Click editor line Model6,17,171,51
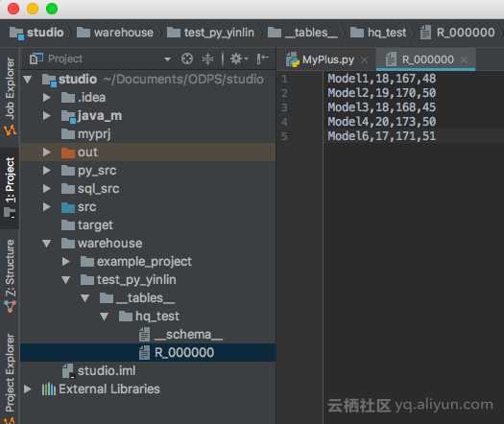The width and height of the screenshot is (504, 424). click(x=382, y=136)
